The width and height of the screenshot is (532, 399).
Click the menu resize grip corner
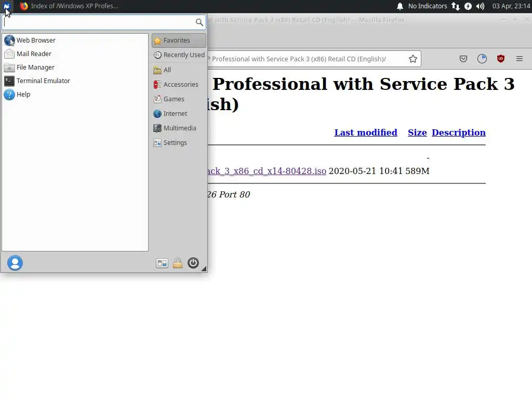pyautogui.click(x=204, y=269)
